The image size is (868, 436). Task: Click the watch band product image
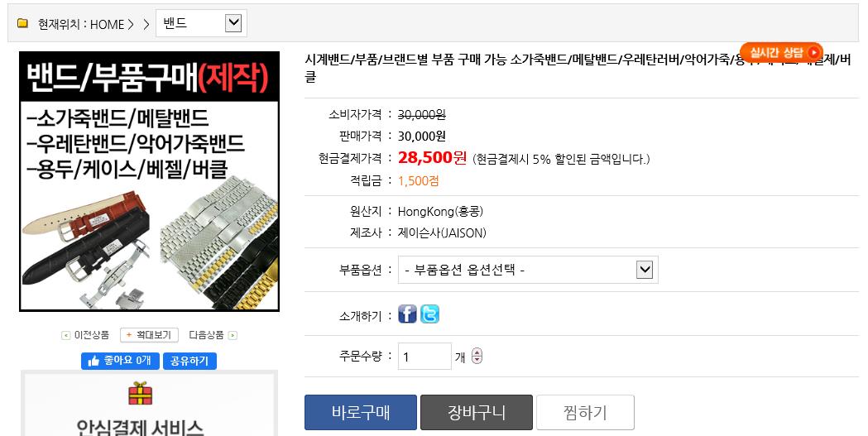pyautogui.click(x=150, y=181)
